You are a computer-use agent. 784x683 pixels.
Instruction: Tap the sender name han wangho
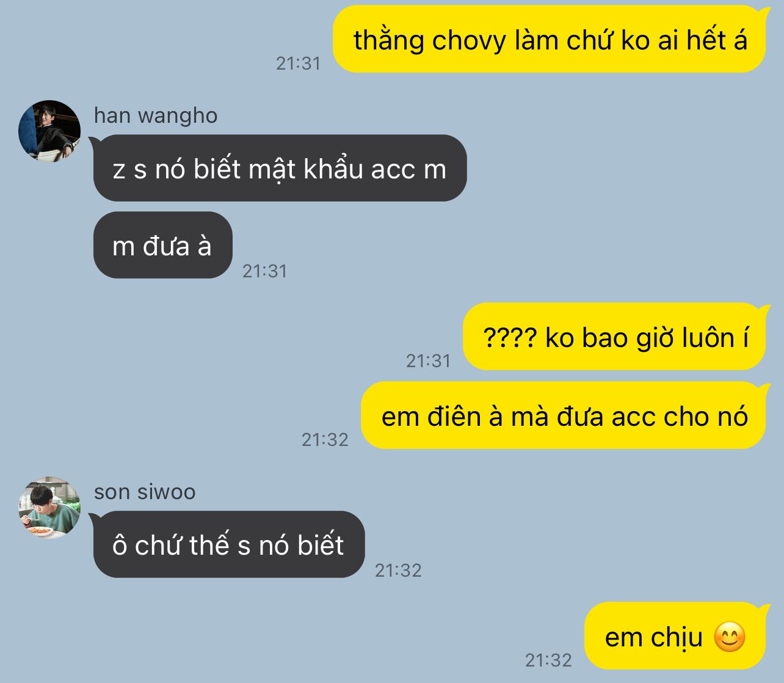(x=156, y=115)
